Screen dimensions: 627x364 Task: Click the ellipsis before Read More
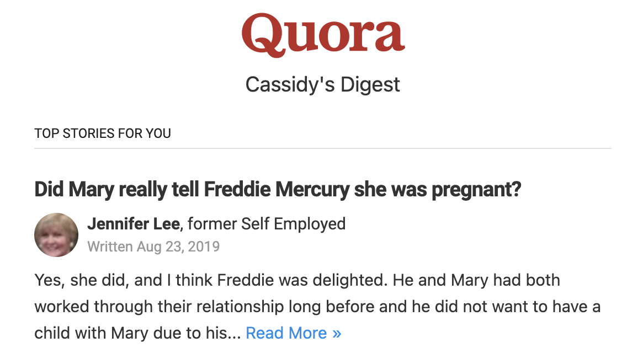[235, 334]
